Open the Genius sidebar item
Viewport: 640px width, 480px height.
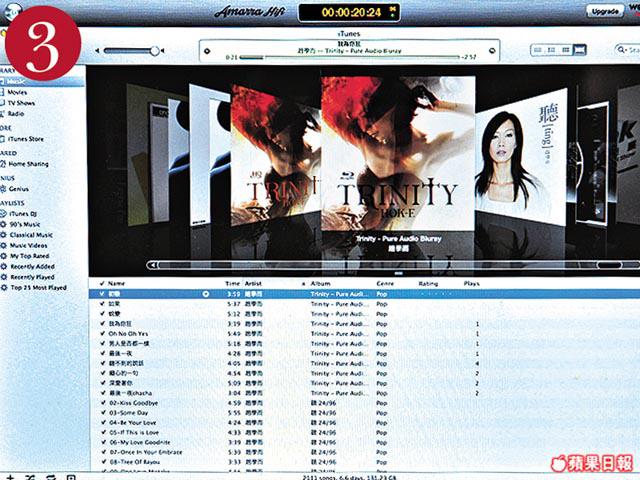point(3,188)
